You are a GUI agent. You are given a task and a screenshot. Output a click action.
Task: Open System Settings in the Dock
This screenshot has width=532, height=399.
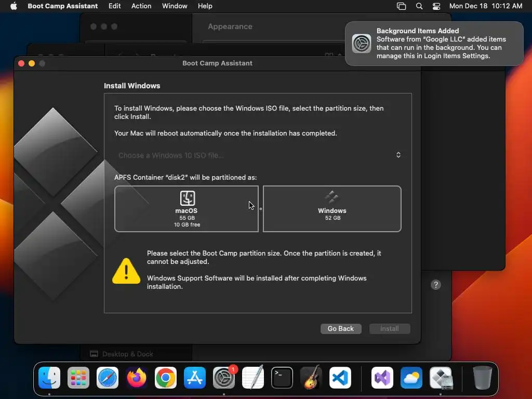[x=224, y=378]
